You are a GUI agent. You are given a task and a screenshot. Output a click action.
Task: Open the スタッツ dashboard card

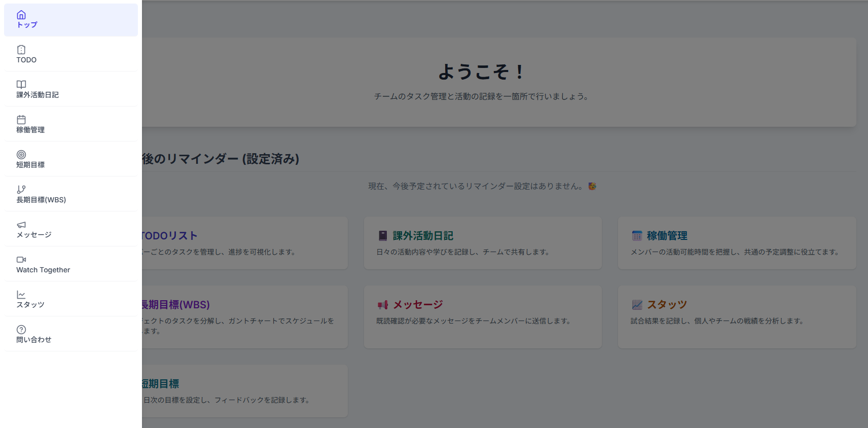(736, 316)
